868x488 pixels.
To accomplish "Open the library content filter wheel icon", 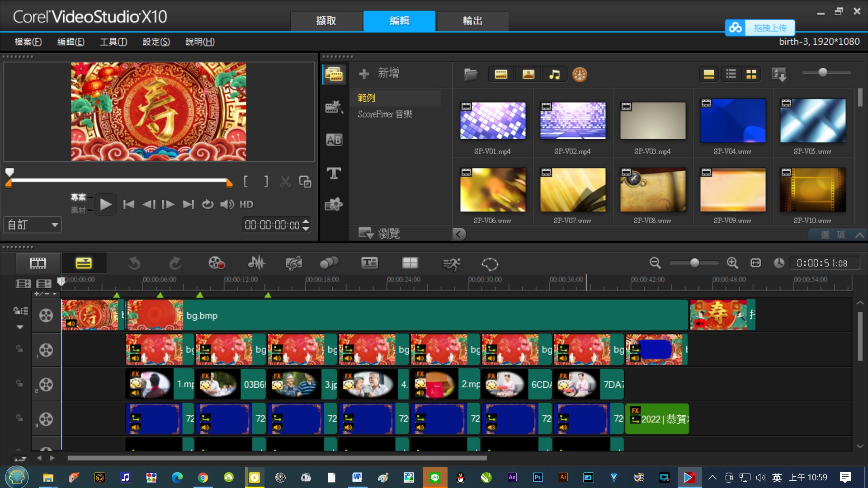I will pos(580,74).
